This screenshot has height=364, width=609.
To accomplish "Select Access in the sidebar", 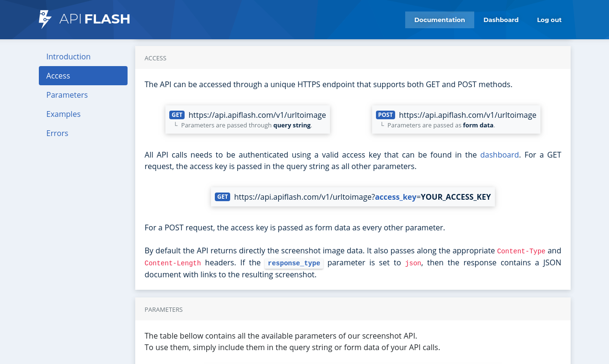I will tap(83, 76).
